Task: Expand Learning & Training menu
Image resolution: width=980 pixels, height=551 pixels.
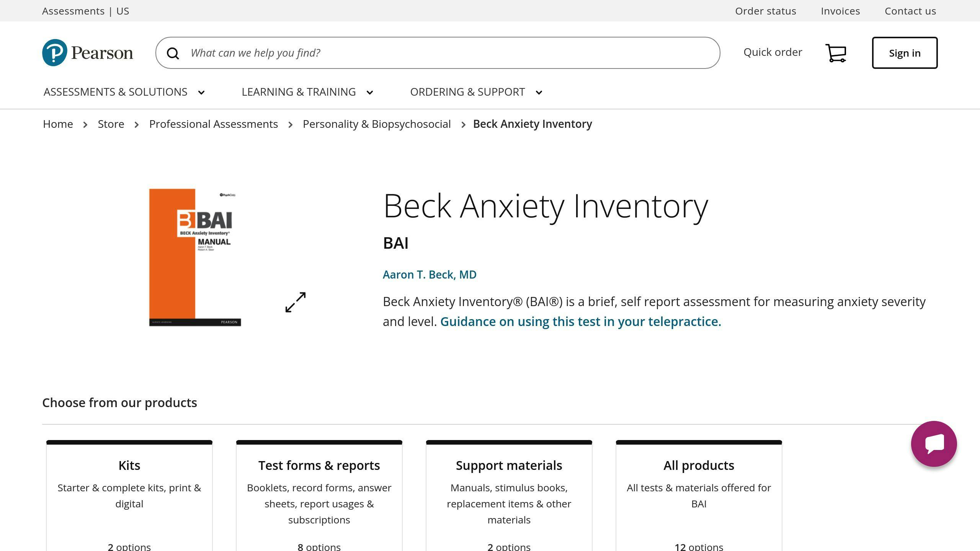Action: pyautogui.click(x=307, y=92)
